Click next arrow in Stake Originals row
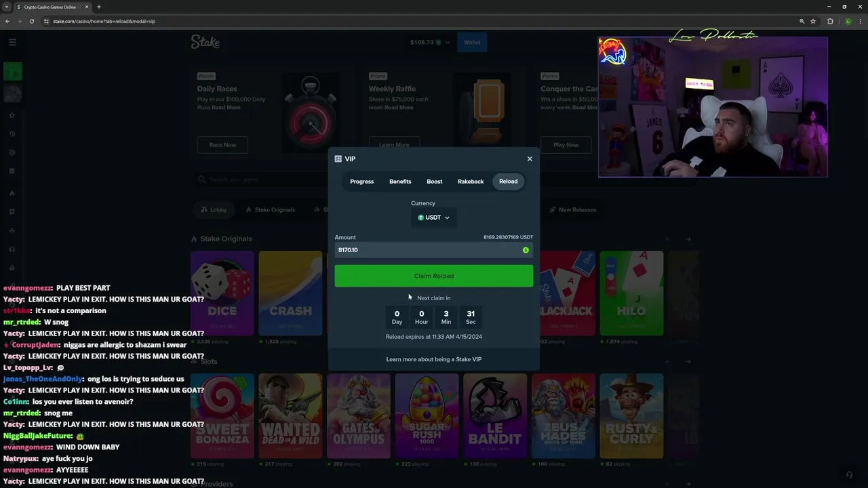 coord(688,239)
